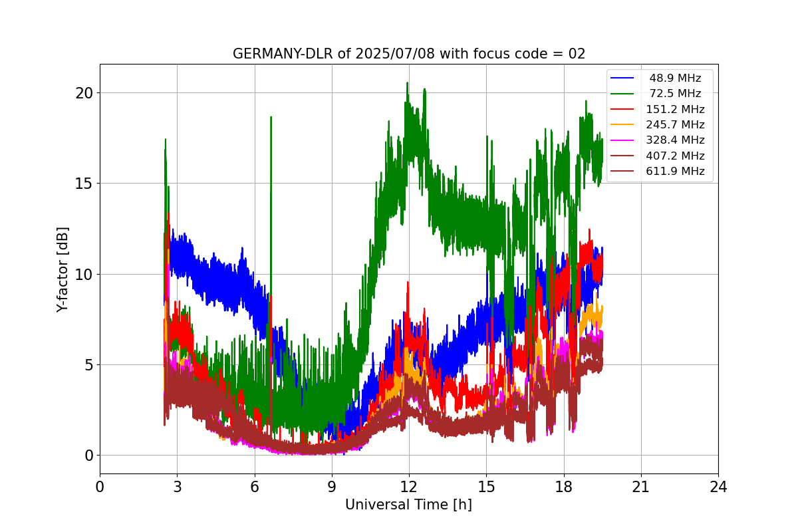
Task: Click the blue line swatch in legend
Action: [x=623, y=78]
